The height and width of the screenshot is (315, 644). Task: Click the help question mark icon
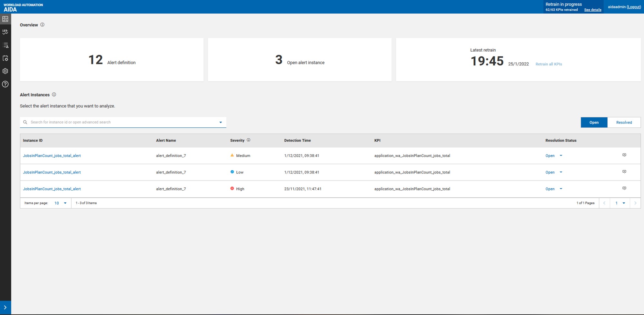coord(5,84)
